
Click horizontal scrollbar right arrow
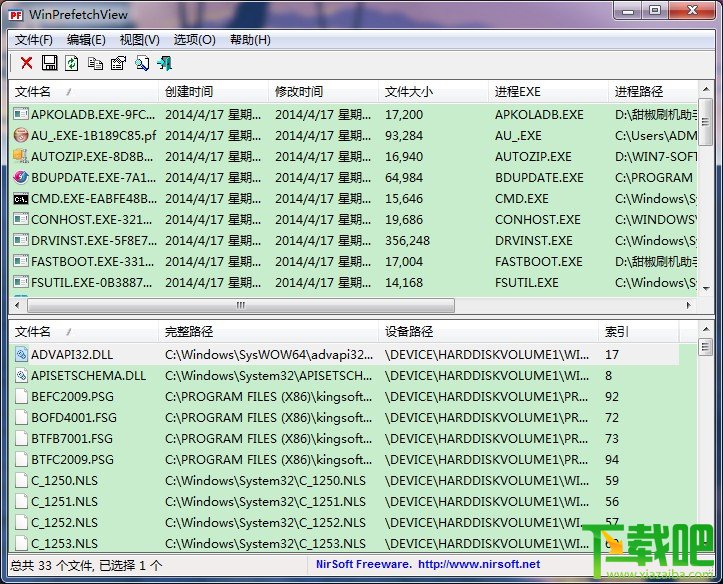tap(689, 305)
